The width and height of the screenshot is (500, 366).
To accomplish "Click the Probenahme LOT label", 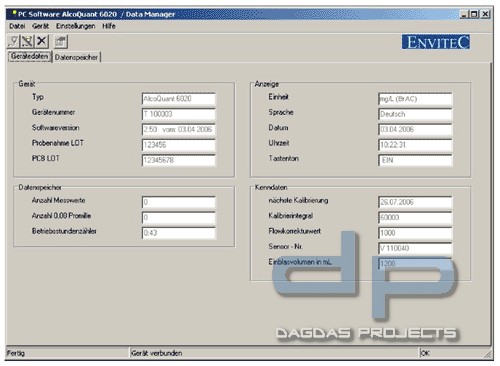I will pos(58,143).
